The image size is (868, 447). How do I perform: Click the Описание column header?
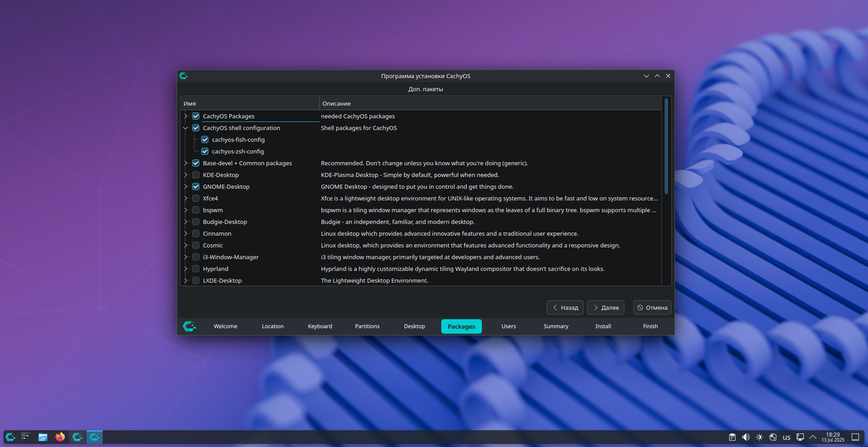point(490,104)
